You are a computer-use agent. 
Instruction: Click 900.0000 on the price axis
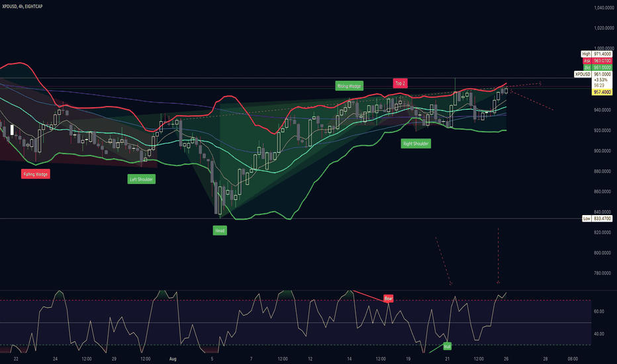[x=602, y=151]
